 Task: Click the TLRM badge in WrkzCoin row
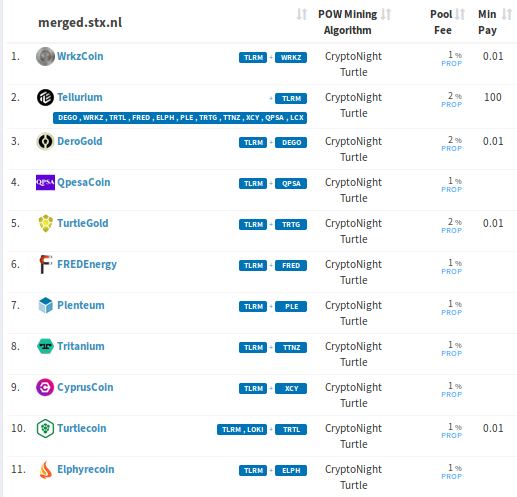(x=253, y=57)
